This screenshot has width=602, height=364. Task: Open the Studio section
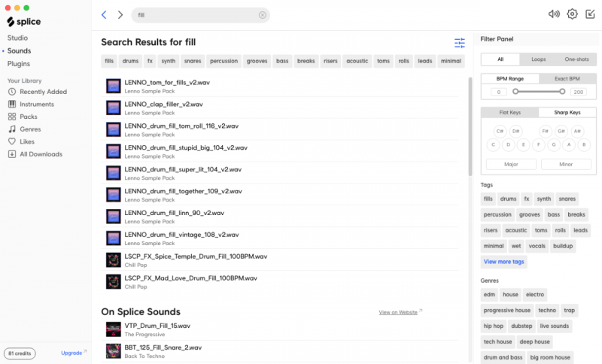[x=17, y=38]
